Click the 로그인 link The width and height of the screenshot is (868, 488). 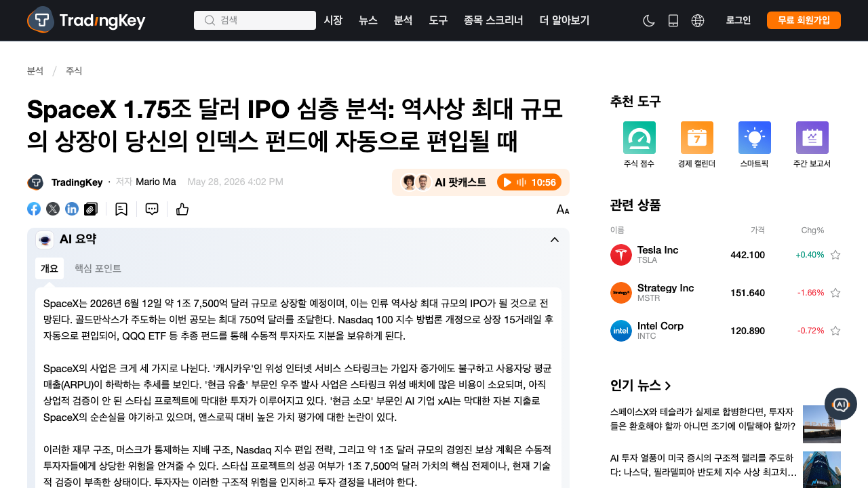click(738, 20)
